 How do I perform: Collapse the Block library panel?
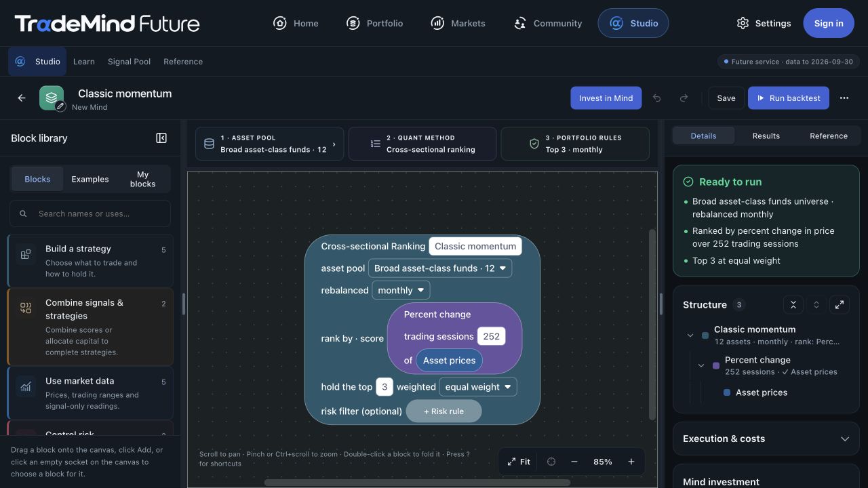161,138
